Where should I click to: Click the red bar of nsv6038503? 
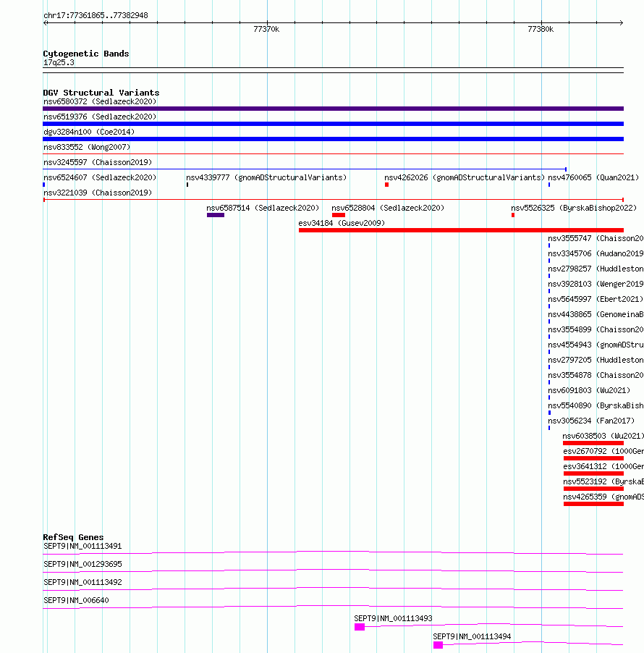click(593, 443)
